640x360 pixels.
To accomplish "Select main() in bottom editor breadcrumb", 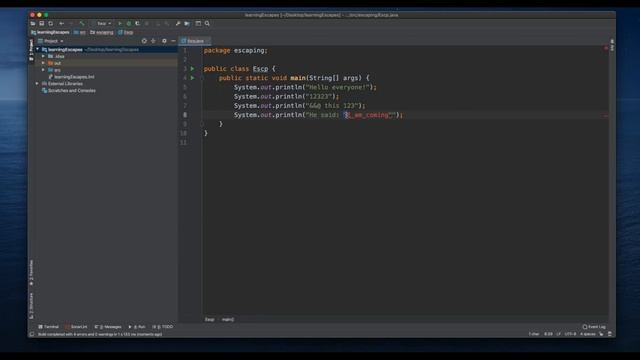I will pyautogui.click(x=228, y=320).
